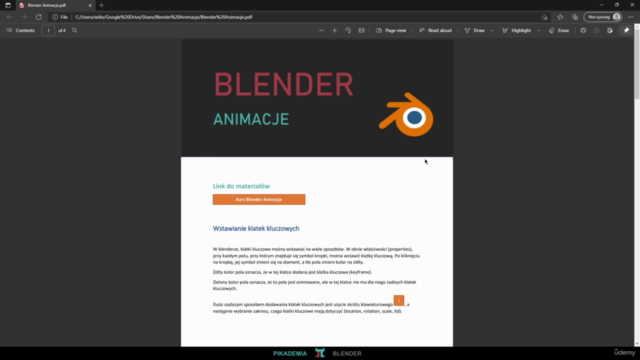Open the Not syncing profile button

tap(603, 17)
